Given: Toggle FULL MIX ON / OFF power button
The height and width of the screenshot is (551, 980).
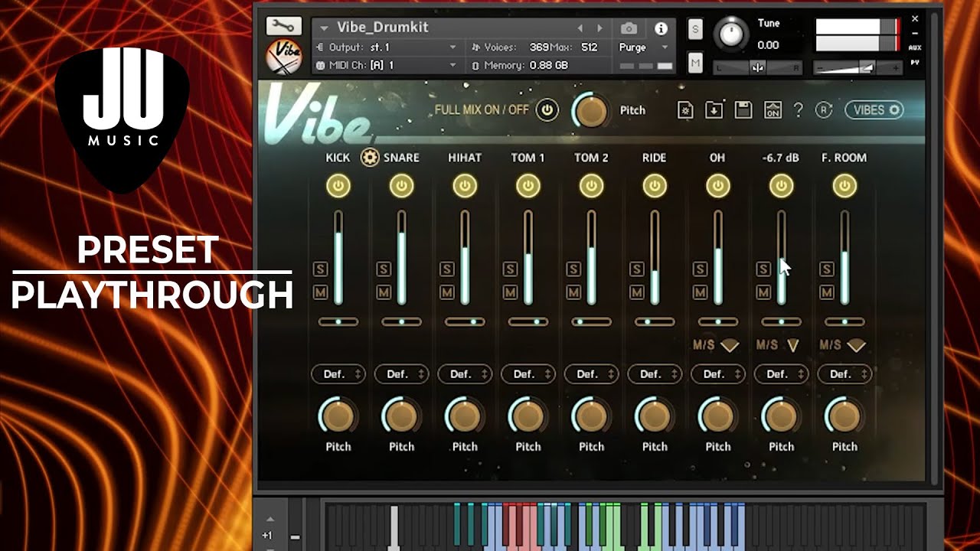Looking at the screenshot, I should 547,110.
